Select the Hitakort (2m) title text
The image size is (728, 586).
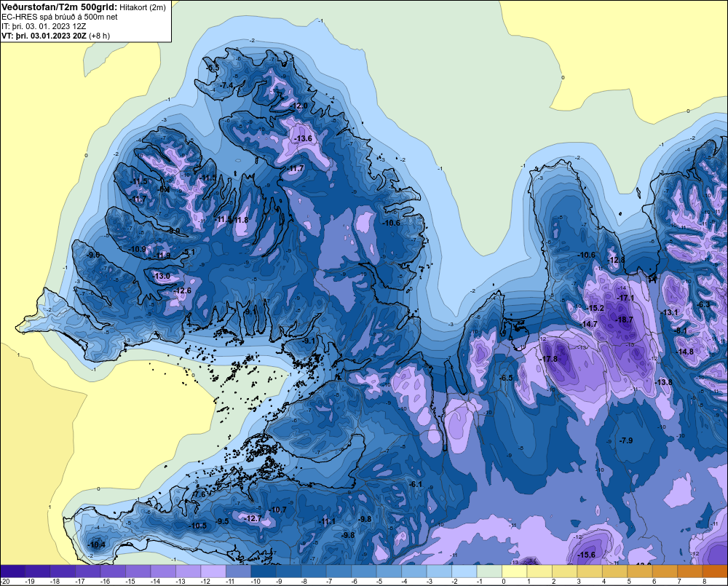point(143,7)
